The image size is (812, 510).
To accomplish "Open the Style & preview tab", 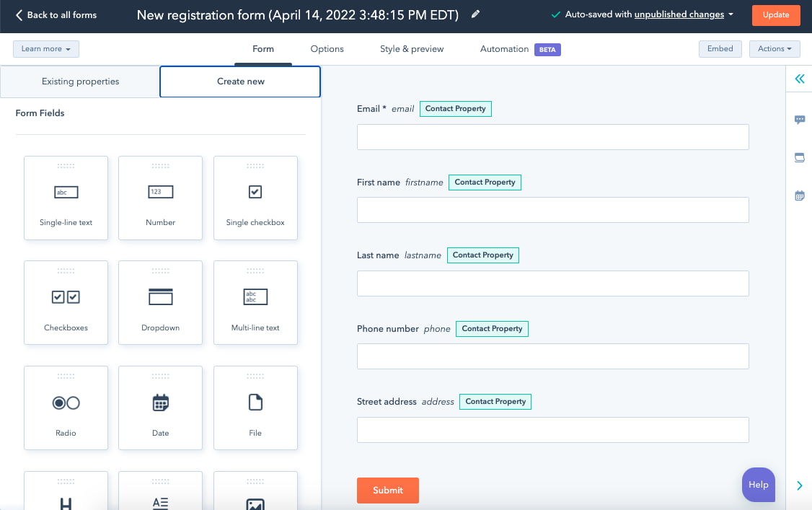I will [x=412, y=48].
